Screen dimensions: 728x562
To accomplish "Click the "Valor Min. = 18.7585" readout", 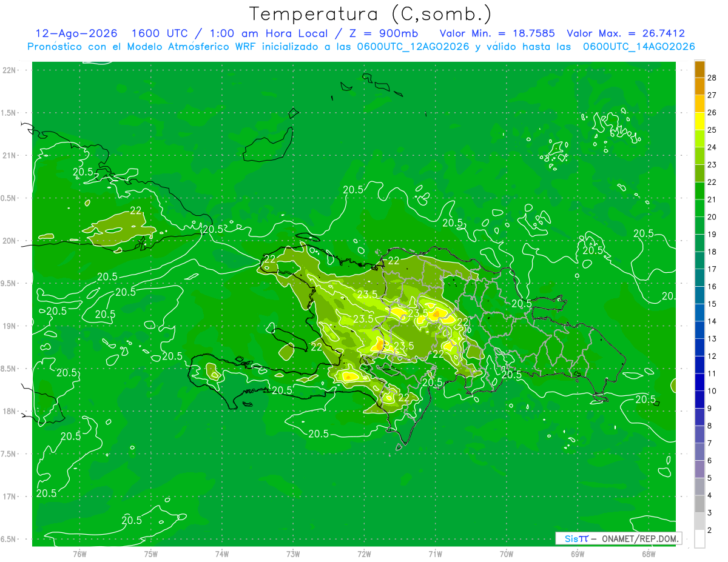I will pos(497,33).
